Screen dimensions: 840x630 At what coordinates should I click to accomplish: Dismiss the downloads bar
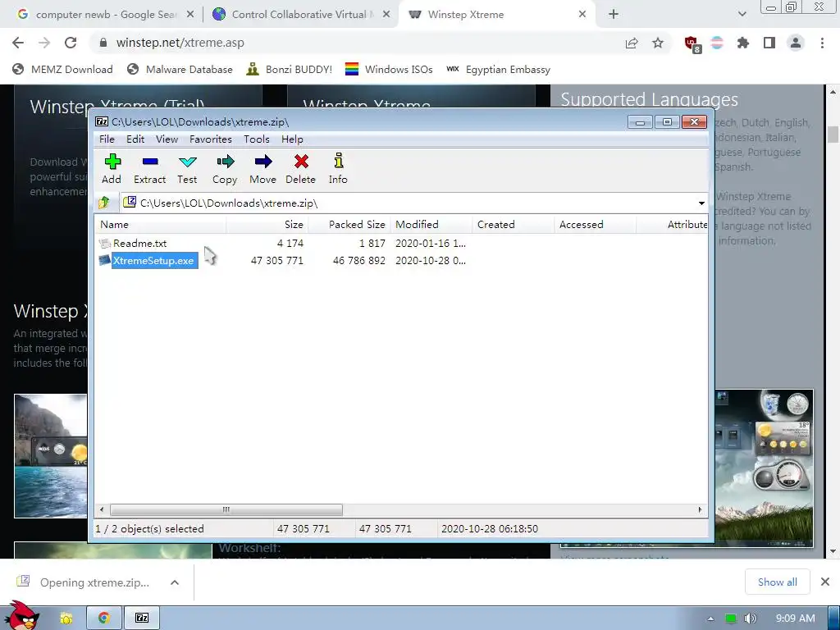pos(825,582)
